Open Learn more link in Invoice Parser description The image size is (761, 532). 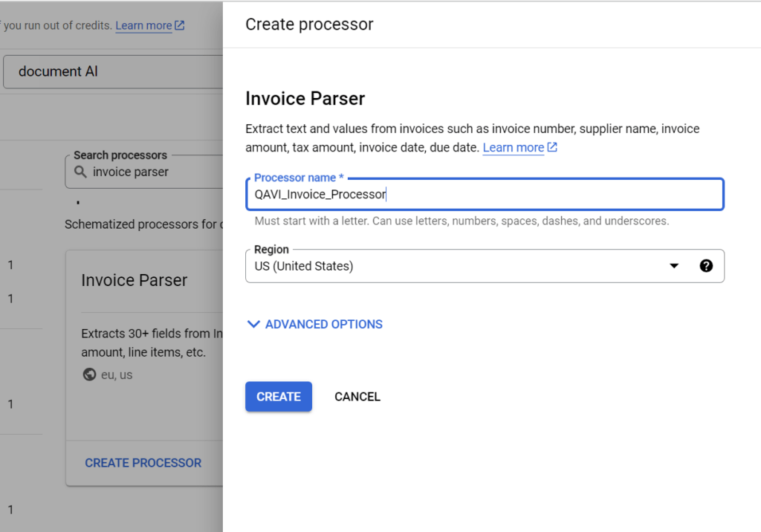coord(513,147)
